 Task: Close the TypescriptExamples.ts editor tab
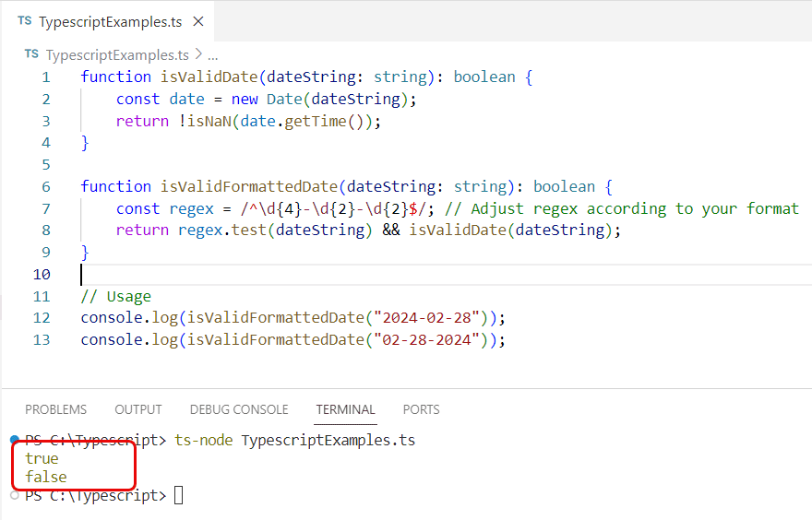click(197, 22)
